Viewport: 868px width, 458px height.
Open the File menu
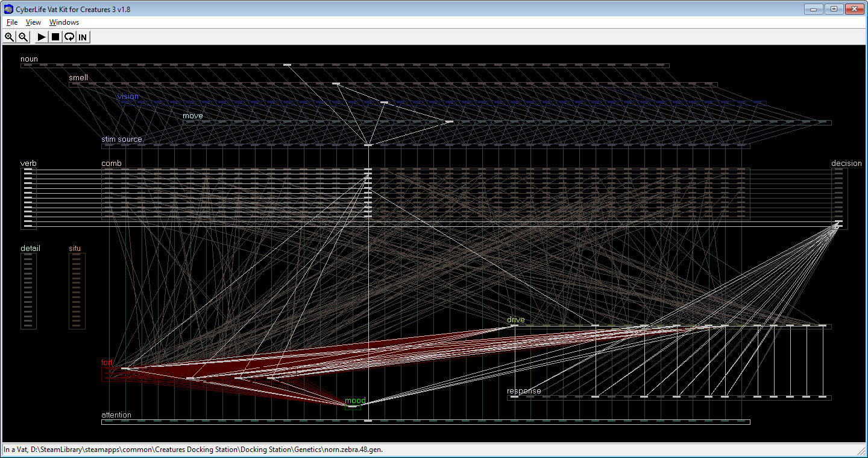(11, 22)
